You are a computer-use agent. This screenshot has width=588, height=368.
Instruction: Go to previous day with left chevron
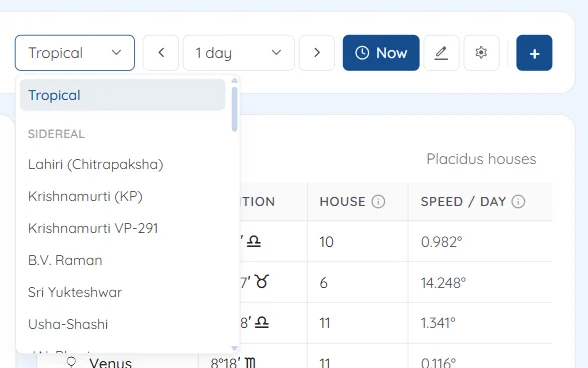point(161,53)
